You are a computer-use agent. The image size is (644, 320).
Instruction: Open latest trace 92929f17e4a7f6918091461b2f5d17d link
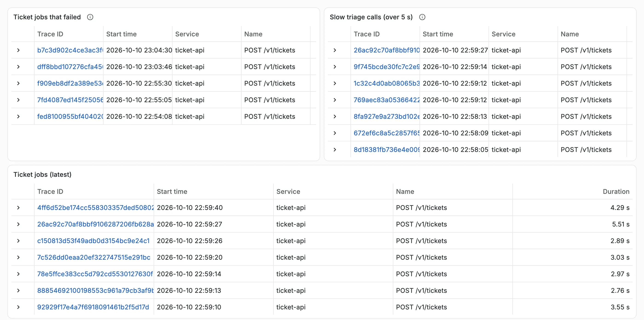tap(93, 307)
